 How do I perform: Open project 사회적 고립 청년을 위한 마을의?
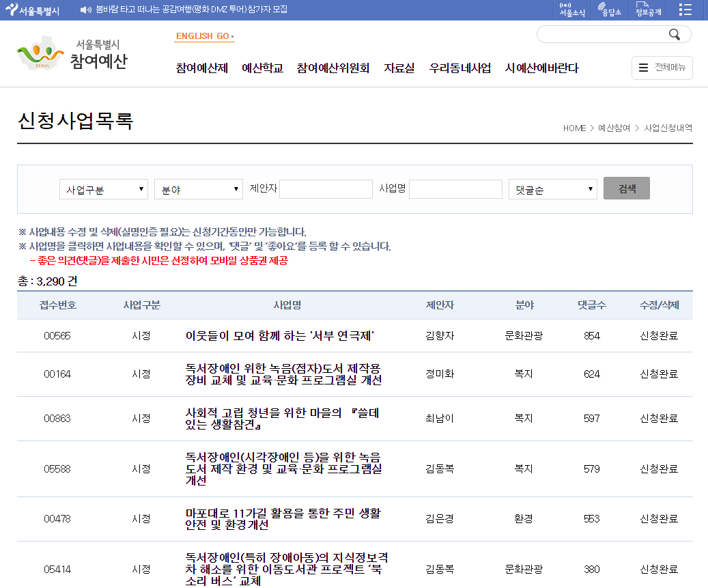click(x=282, y=418)
